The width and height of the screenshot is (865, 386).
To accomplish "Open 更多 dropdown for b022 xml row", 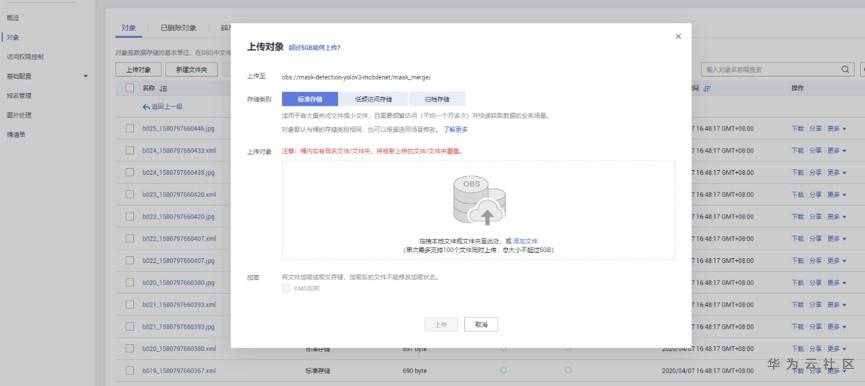I will [836, 238].
